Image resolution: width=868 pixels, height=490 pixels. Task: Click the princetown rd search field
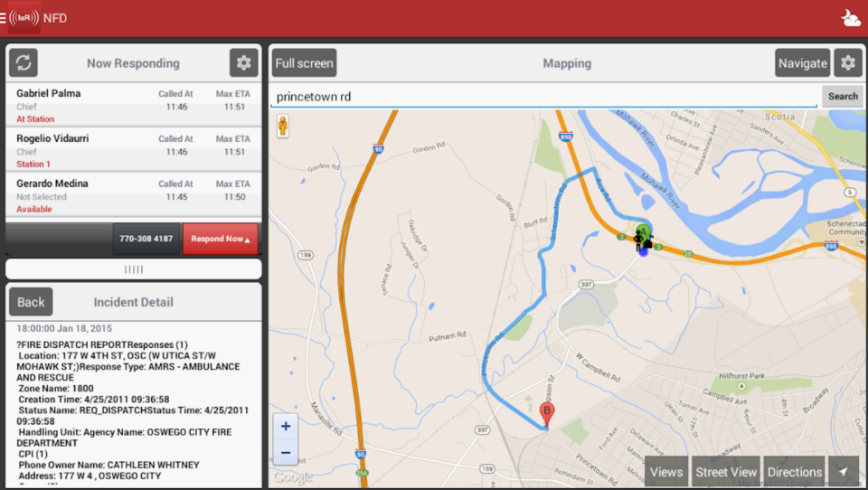pyautogui.click(x=543, y=97)
